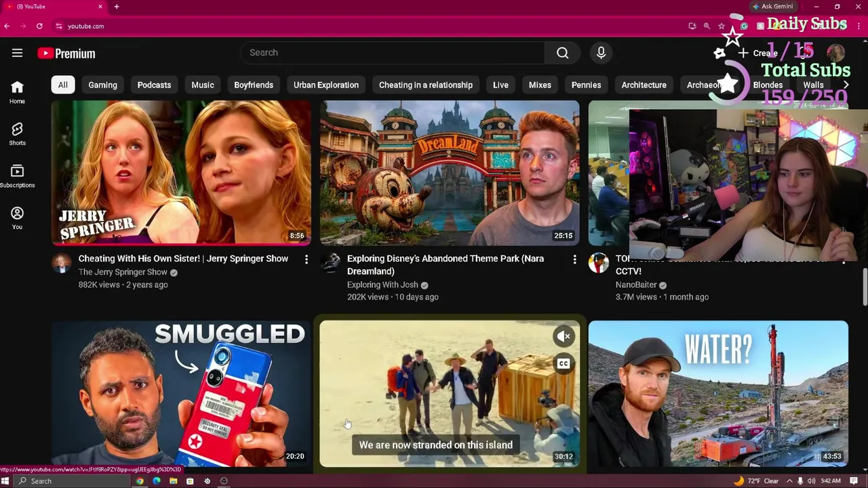The height and width of the screenshot is (488, 868).
Task: Show more filter chips with right arrow
Action: point(845,85)
